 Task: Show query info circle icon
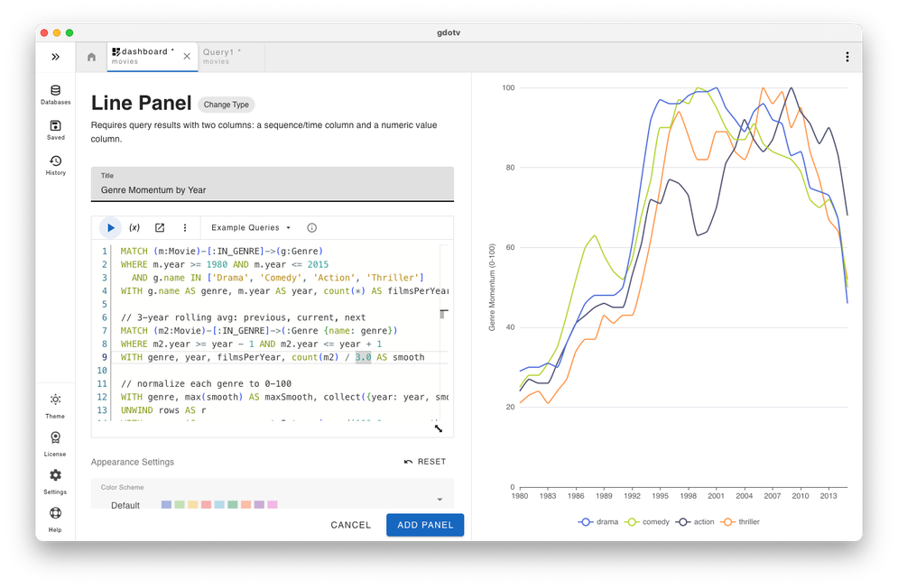(312, 228)
